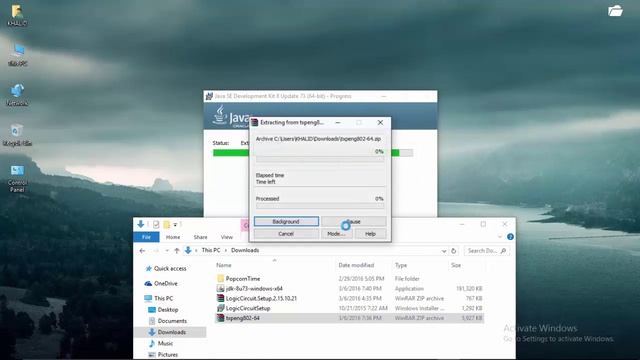Click the Processed progress bar
640x360 pixels.
point(320,206)
